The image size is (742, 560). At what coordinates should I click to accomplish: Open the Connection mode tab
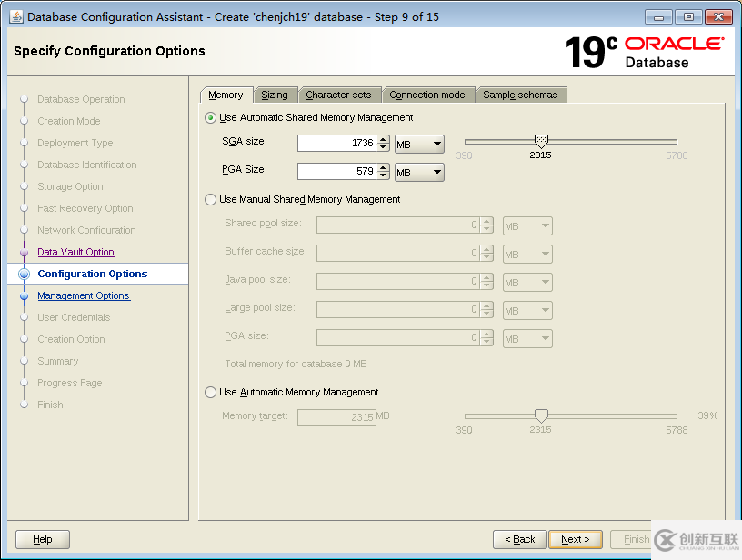(x=427, y=95)
